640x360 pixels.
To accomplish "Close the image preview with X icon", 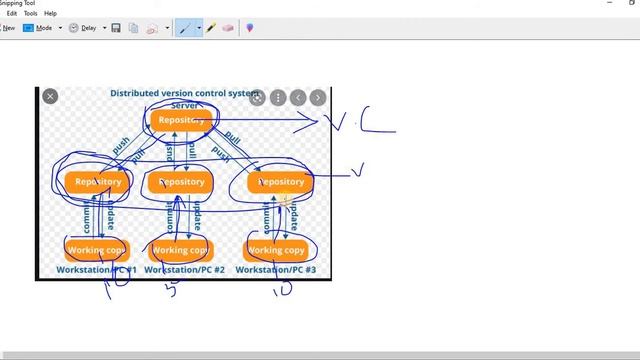I will tap(50, 96).
